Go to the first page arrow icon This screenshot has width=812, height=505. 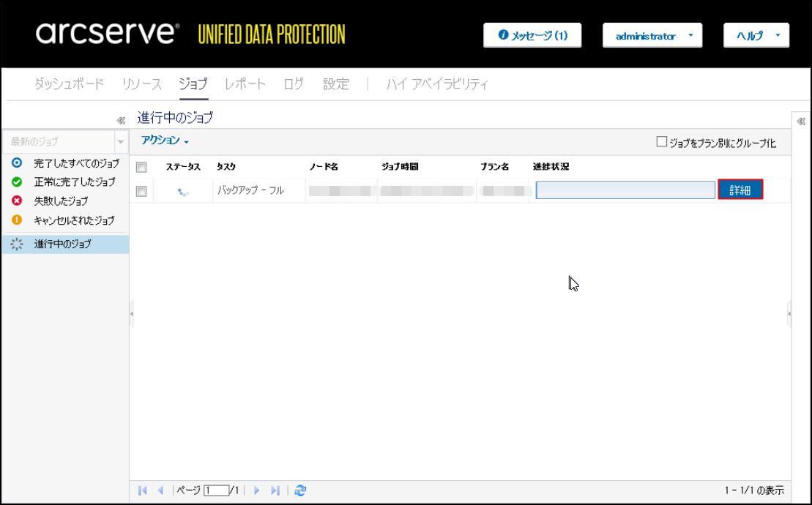pyautogui.click(x=143, y=490)
